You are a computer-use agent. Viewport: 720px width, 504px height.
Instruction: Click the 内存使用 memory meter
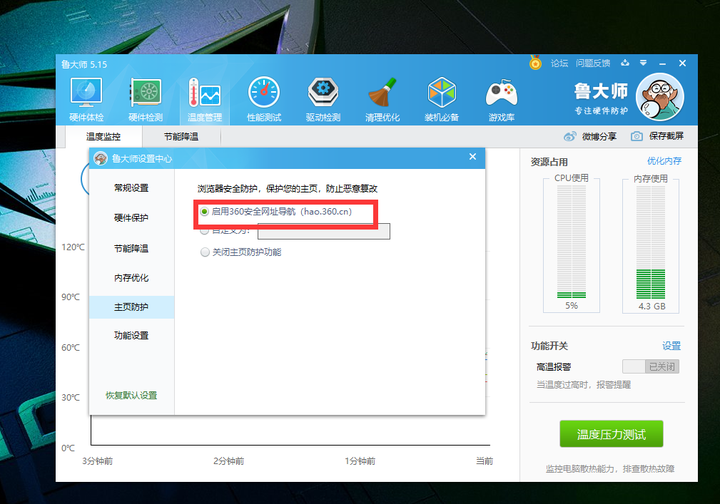tap(651, 243)
